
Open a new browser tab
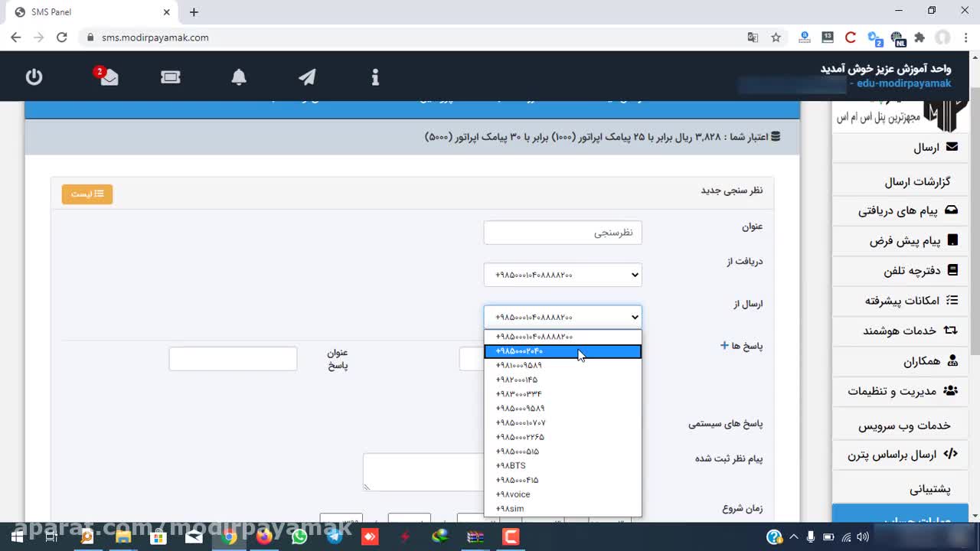(194, 12)
